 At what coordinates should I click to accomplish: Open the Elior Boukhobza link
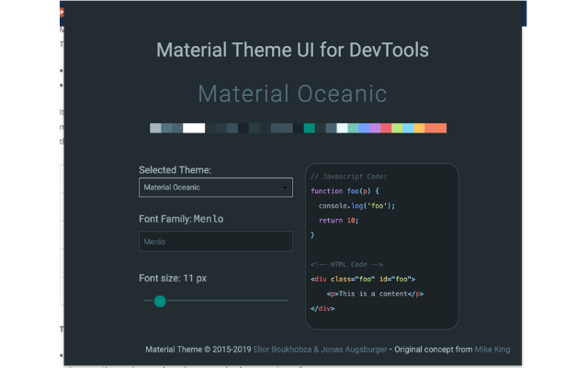point(282,350)
